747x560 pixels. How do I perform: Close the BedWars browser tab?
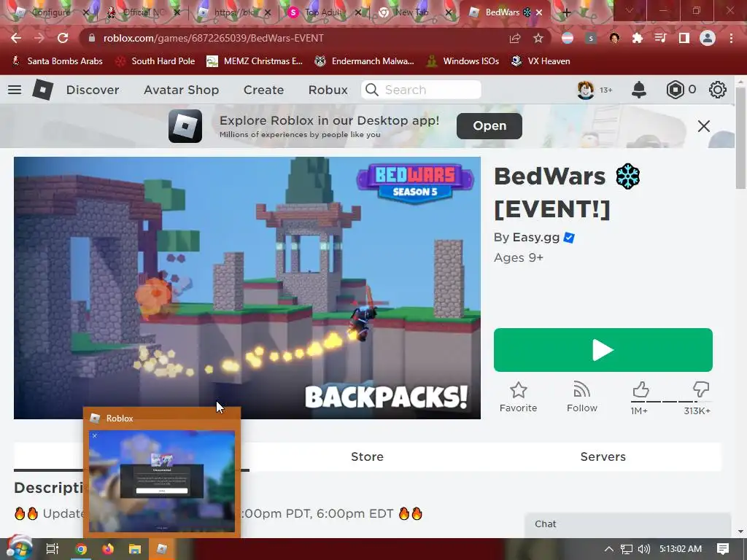click(539, 13)
